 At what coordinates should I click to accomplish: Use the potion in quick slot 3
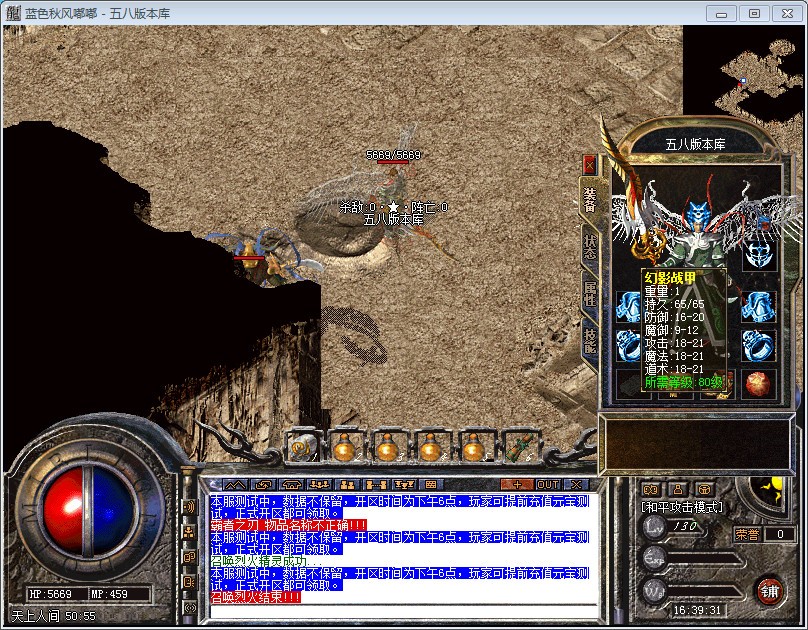[x=388, y=447]
